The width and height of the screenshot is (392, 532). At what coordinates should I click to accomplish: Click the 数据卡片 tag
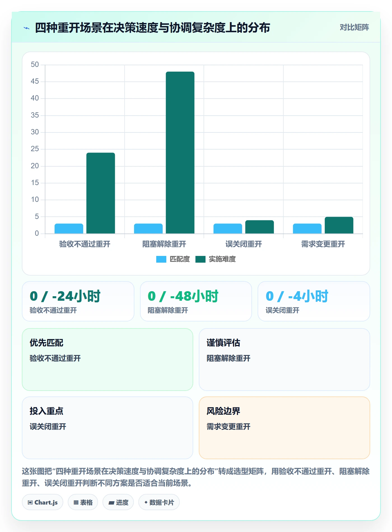159,502
